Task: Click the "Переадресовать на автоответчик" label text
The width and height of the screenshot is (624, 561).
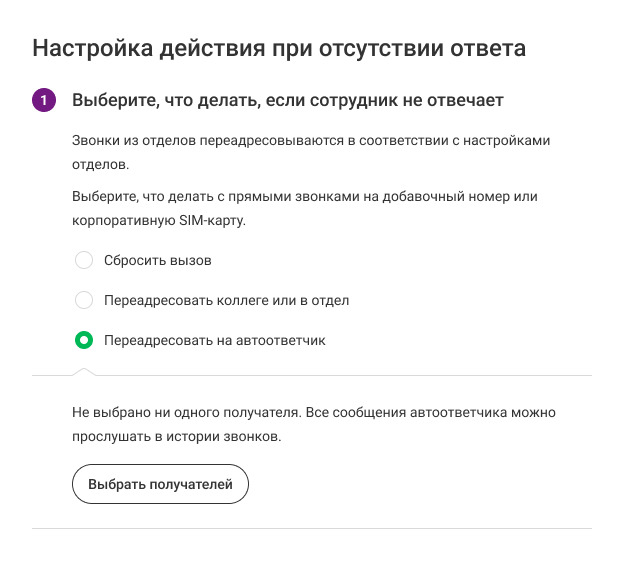Action: point(214,340)
